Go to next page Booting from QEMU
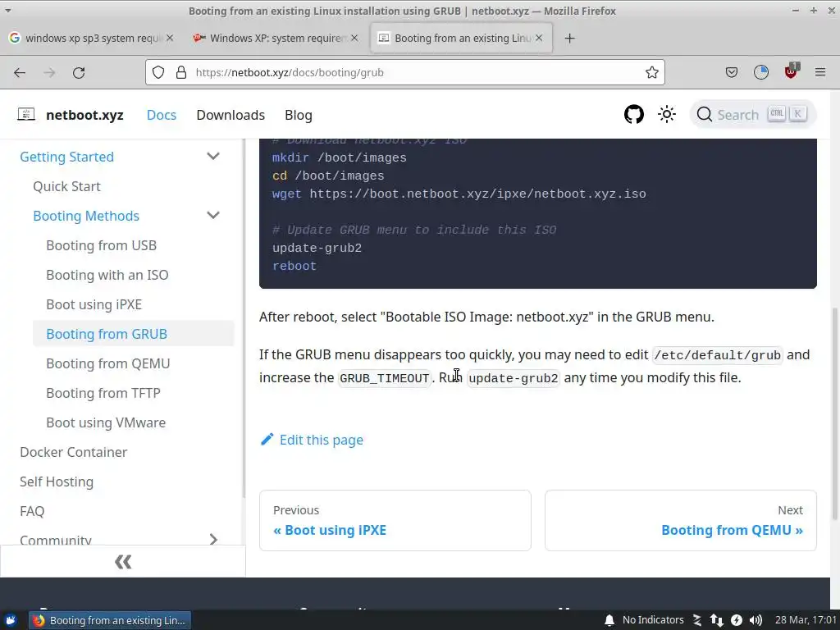Image resolution: width=840 pixels, height=630 pixels. pyautogui.click(x=680, y=520)
